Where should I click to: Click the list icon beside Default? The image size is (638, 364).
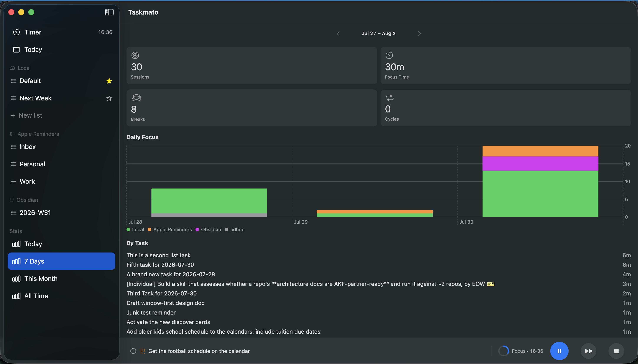point(13,81)
